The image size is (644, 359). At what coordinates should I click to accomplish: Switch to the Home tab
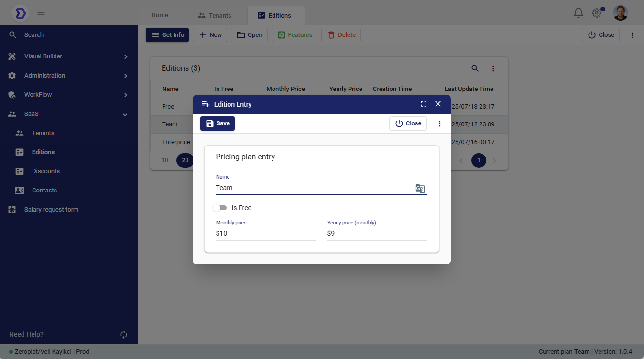tap(160, 15)
